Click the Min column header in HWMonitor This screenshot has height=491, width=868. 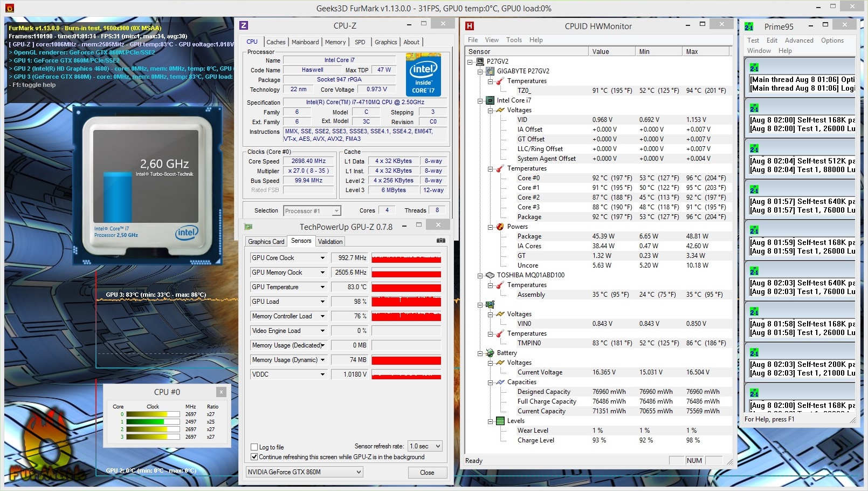coord(659,52)
